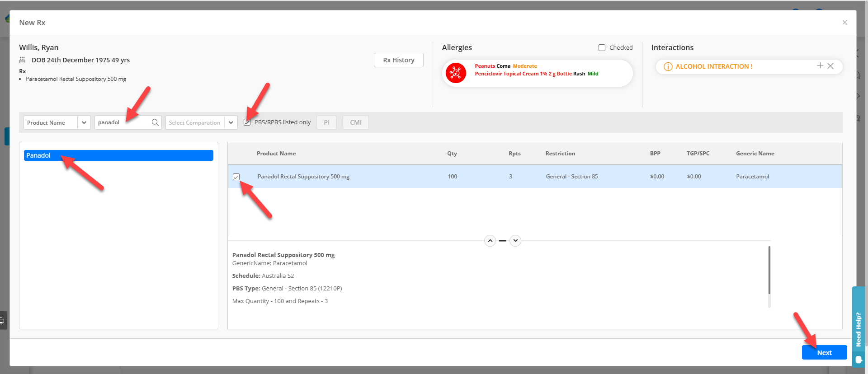Click the alcohol interaction info icon
Viewport: 868px width, 374px height.
[668, 66]
